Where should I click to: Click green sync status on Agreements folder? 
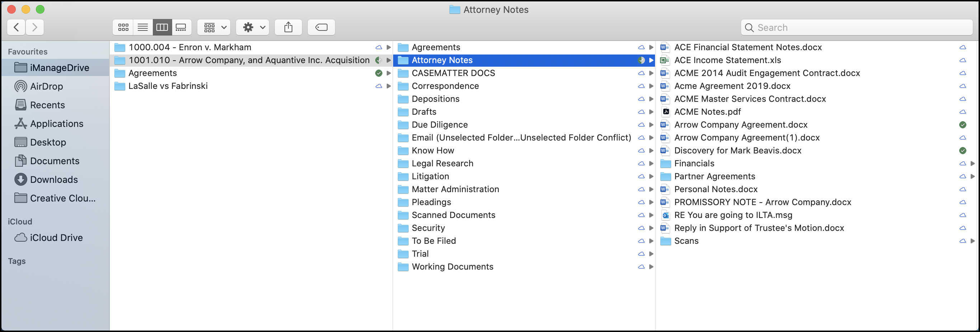pyautogui.click(x=378, y=73)
